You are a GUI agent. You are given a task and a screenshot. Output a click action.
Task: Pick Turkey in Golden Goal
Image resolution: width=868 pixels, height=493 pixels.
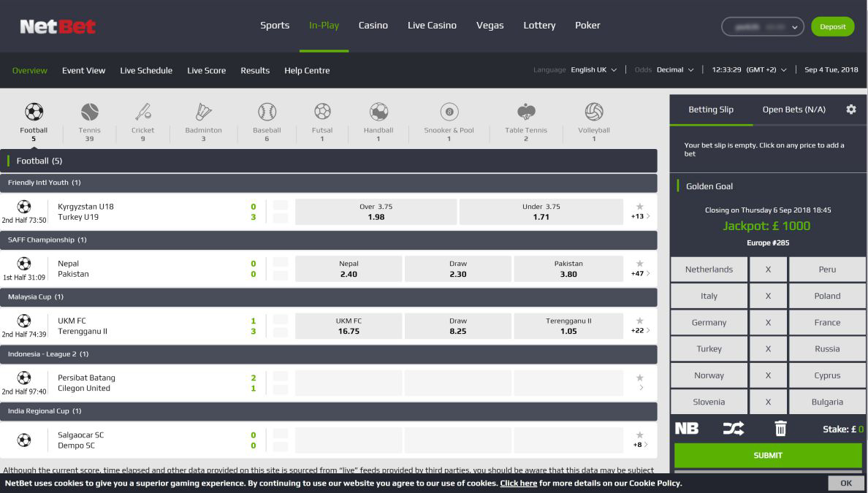(x=709, y=349)
